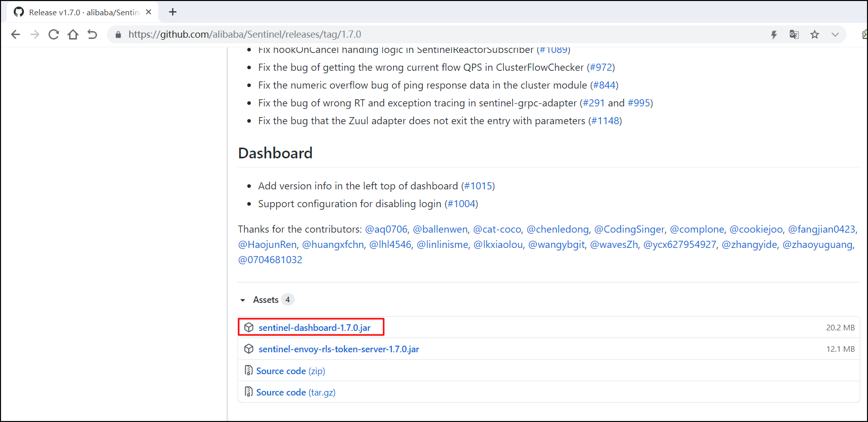Click the browser forward arrow
Image resolution: width=868 pixels, height=422 pixels.
(x=35, y=35)
